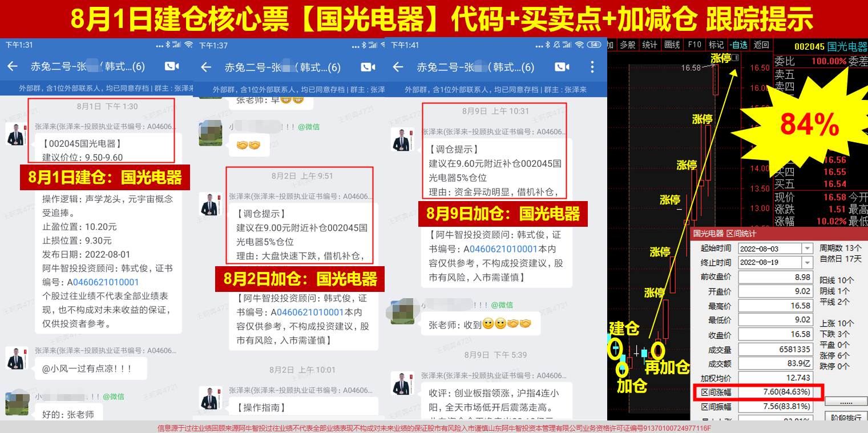Click 现价 16.58 value
Screen dimensions: 868x433
(x=835, y=198)
